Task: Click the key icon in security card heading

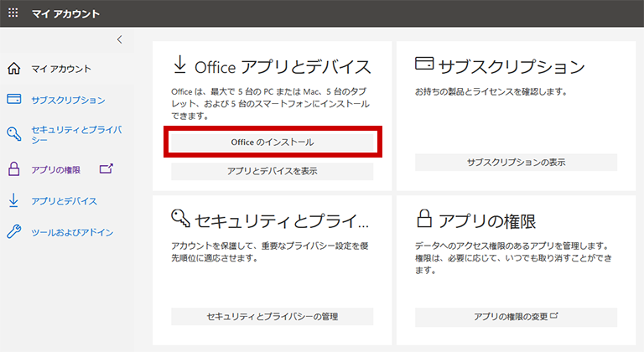Action: (x=181, y=218)
